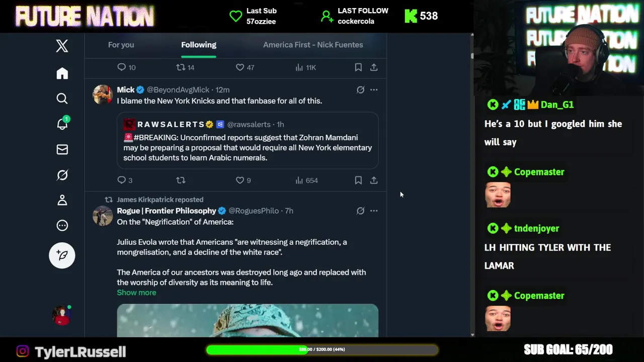644x362 pixels.
Task: Open Notifications bell in sidebar
Action: point(62,124)
